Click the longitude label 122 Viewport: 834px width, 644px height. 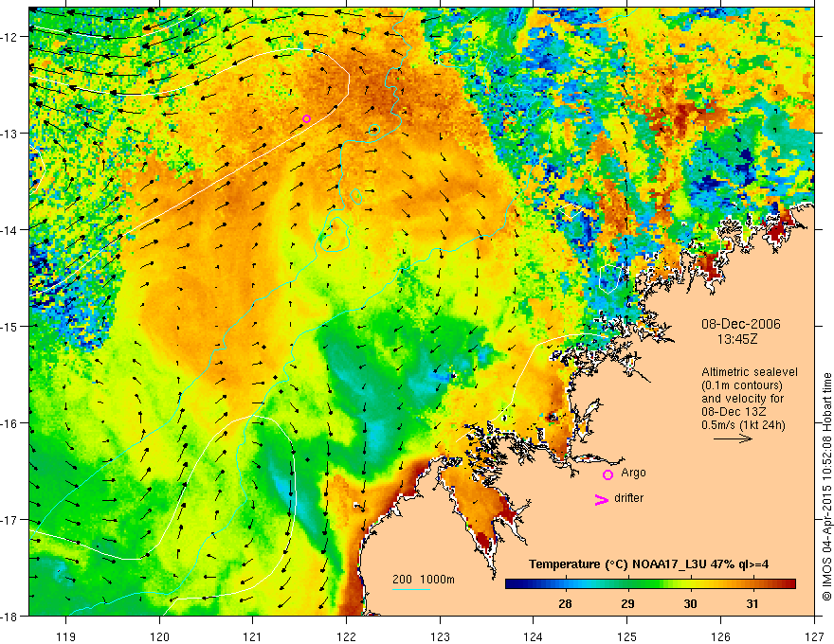point(346,636)
